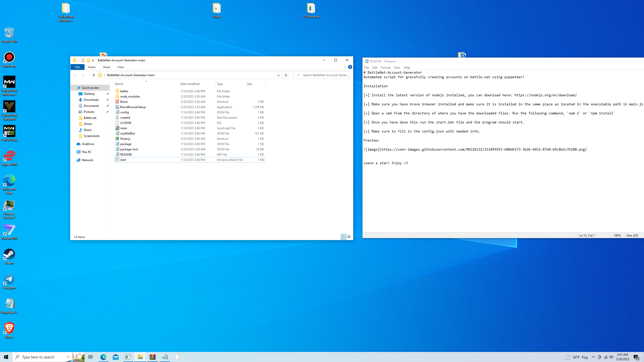
Task: Open Explorer Help question mark icon
Action: [x=350, y=67]
